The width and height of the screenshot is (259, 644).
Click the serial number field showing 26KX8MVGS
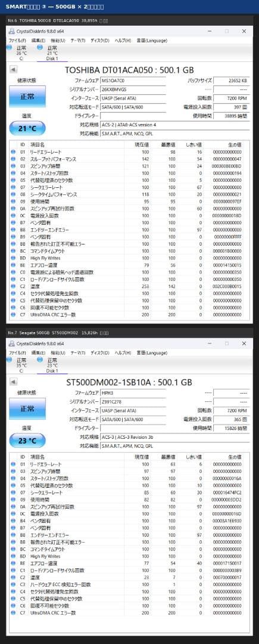coord(133,89)
